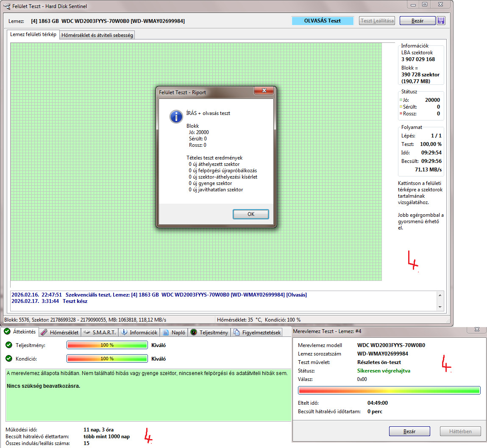Close the Felület Teszt Riport dialog with X

(x=264, y=90)
